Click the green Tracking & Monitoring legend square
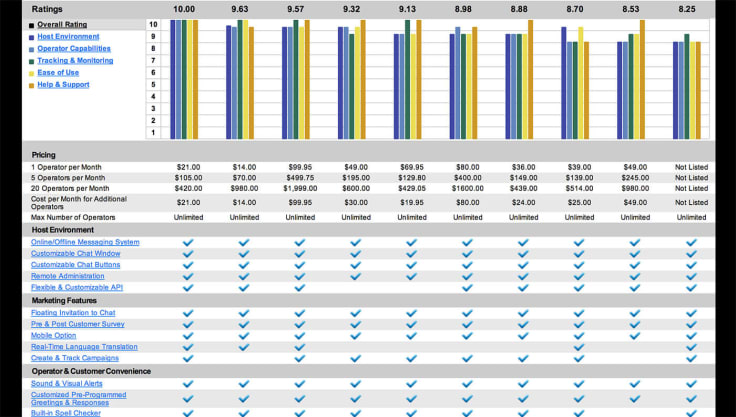 pos(31,62)
